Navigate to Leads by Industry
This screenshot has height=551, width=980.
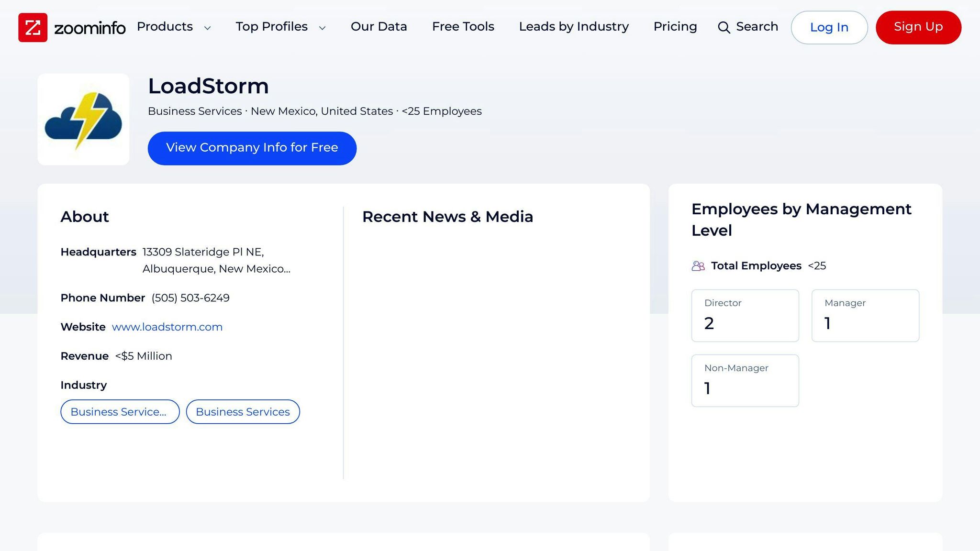click(x=574, y=26)
